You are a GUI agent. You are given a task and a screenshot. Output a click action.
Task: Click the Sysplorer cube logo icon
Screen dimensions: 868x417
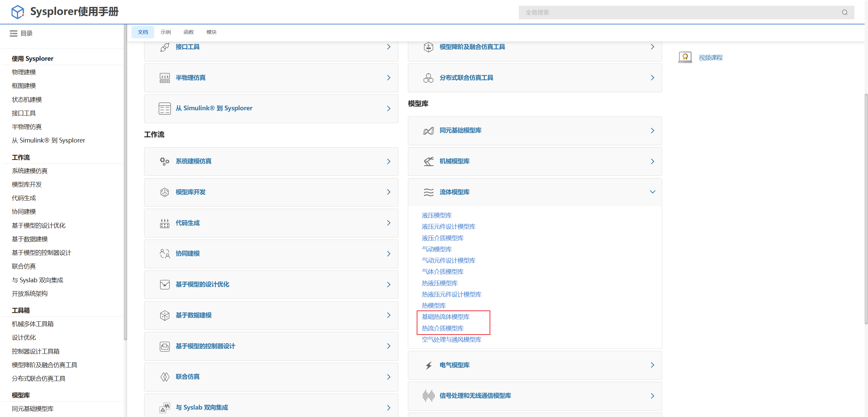pyautogui.click(x=18, y=12)
